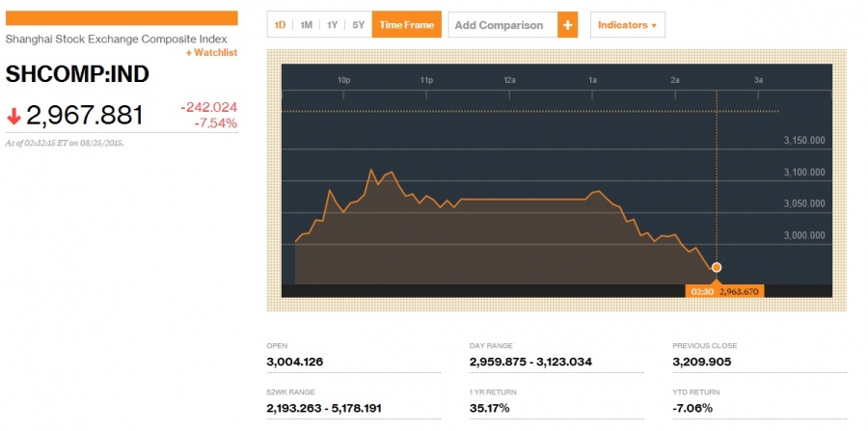This screenshot has height=431, width=868.
Task: Click the Shanghai Stock Exchange Composite Index title
Action: [117, 40]
